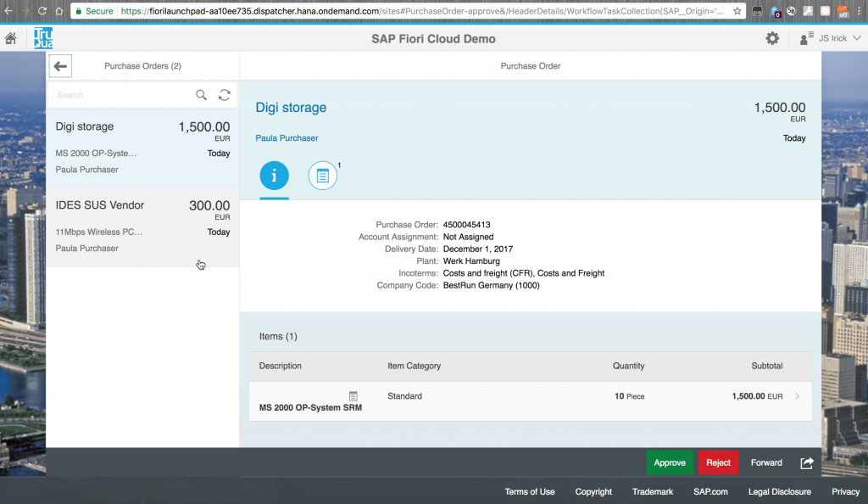Open the notes icon on MS 2000 item row

[x=353, y=396]
